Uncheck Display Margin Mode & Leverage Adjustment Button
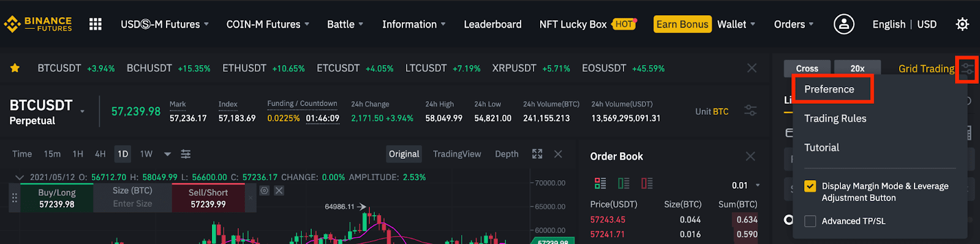The height and width of the screenshot is (244, 980). [x=810, y=186]
